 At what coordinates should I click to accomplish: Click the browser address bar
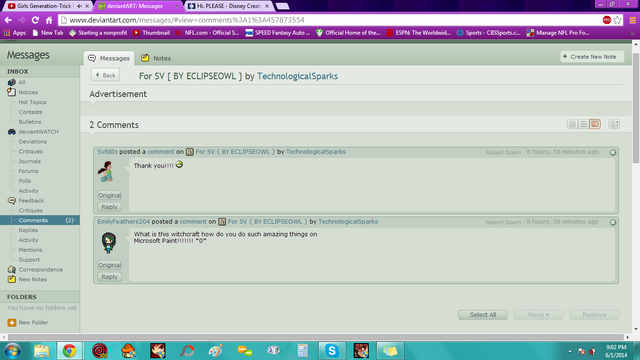point(331,20)
